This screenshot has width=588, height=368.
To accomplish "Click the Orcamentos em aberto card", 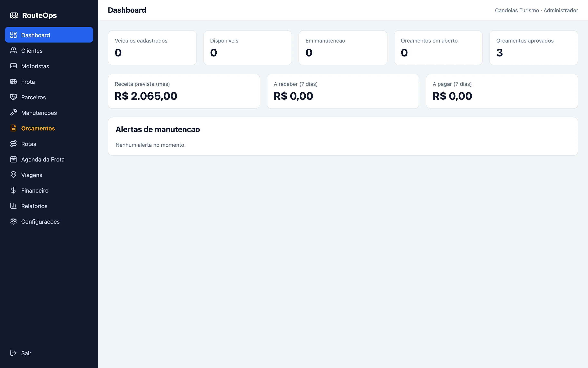I will pos(438,48).
